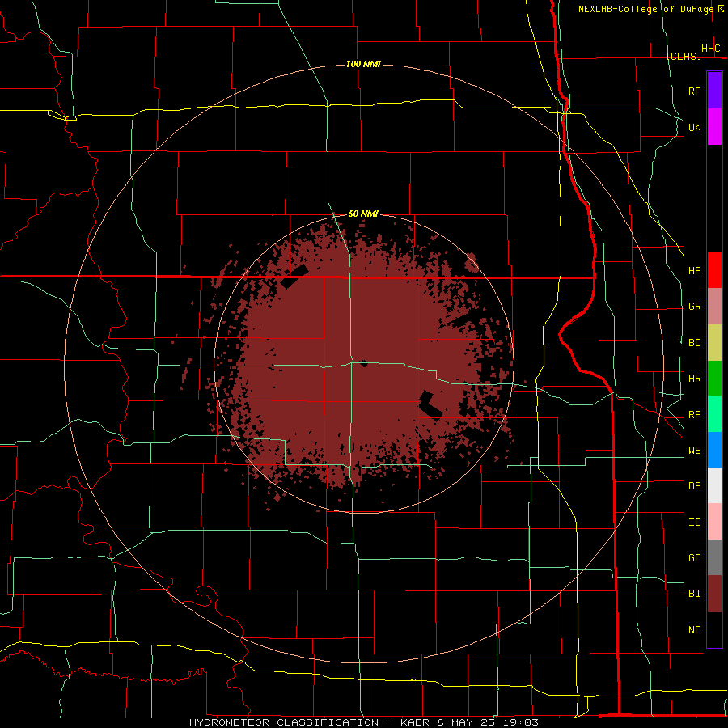The image size is (728, 728).
Task: Click the green HR legend swatch
Action: pyautogui.click(x=714, y=379)
